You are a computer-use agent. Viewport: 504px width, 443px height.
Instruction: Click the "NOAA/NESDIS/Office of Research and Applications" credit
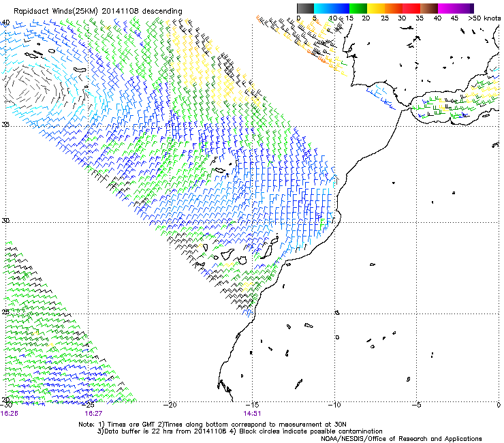(401, 439)
